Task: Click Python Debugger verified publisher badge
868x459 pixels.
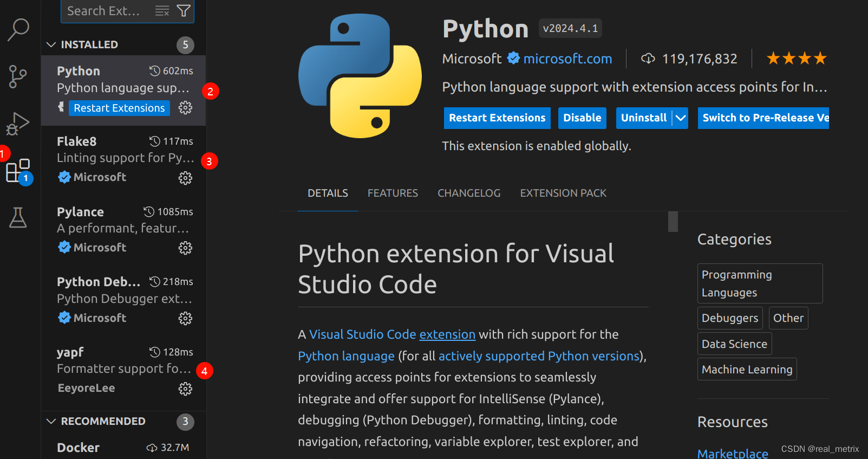Action: coord(64,318)
